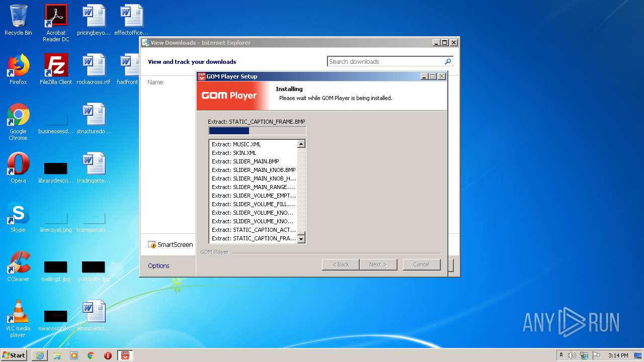Open Google Chrome from the taskbar

pos(91,355)
